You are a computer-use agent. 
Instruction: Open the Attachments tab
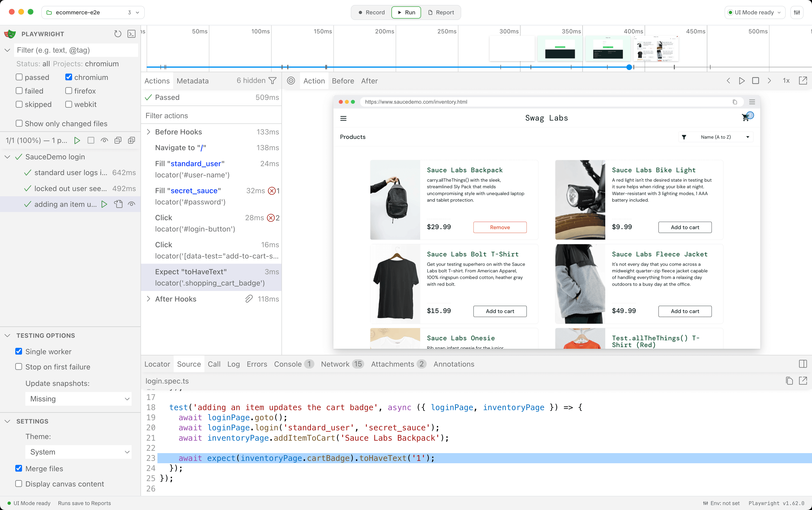(x=398, y=364)
